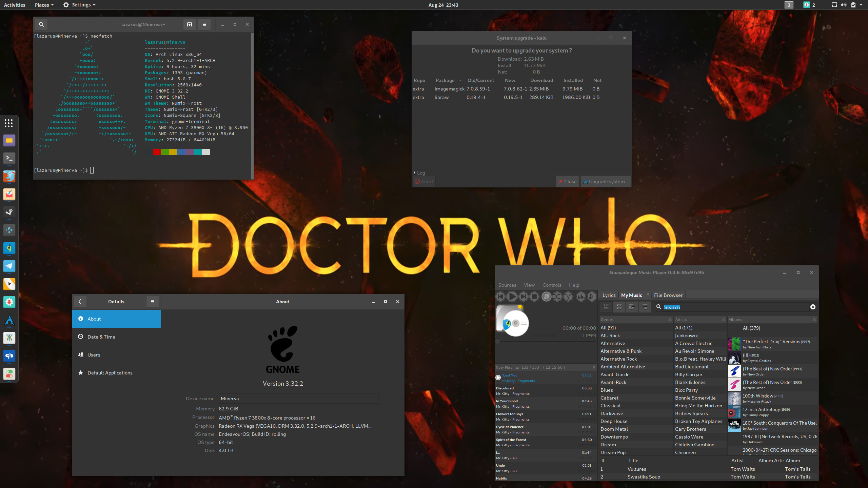
Task: Open clock calendar Aug 24 23:43
Action: (x=443, y=5)
